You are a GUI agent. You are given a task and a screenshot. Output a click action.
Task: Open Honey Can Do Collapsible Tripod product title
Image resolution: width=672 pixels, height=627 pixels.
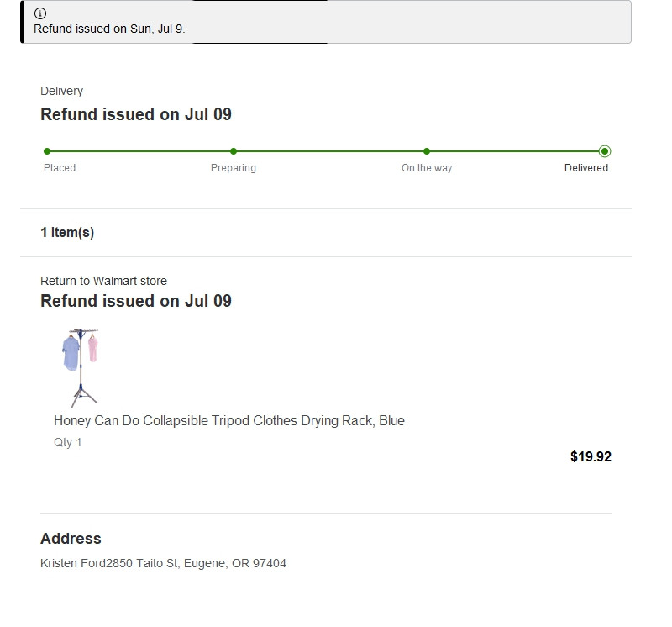(x=229, y=421)
